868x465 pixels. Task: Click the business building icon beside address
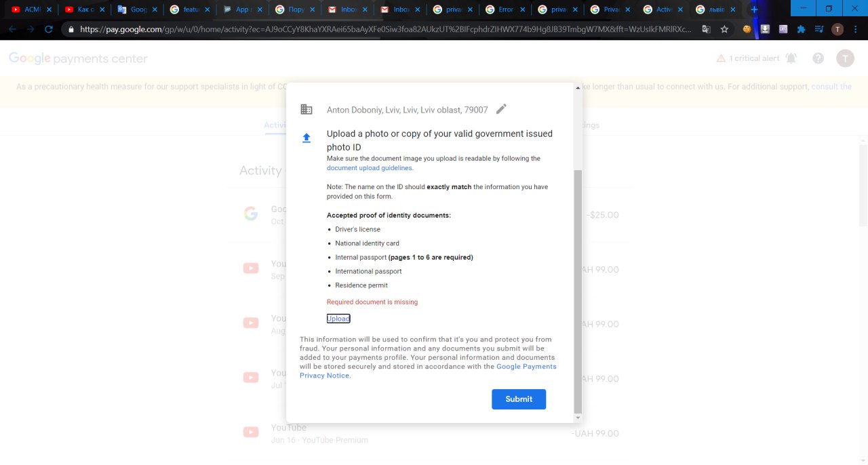pyautogui.click(x=307, y=109)
